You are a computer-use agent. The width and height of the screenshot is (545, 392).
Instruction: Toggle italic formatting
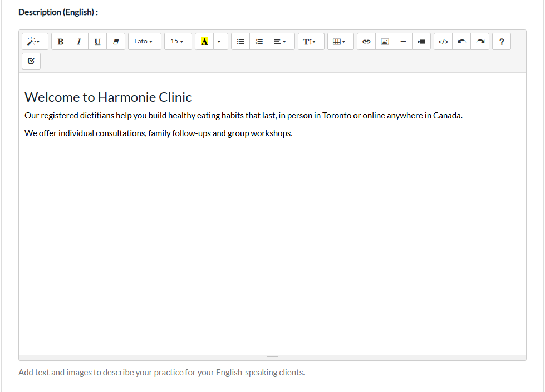(79, 42)
